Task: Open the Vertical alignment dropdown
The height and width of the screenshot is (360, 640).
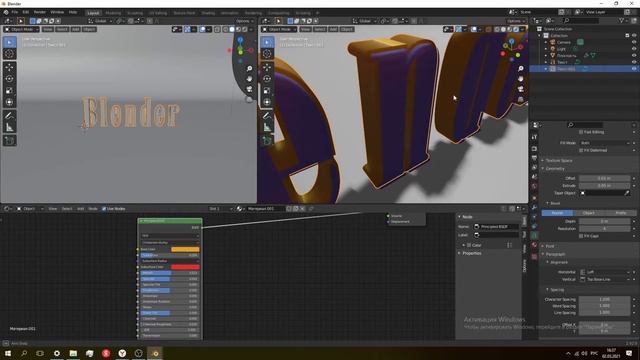Action: 604,279
